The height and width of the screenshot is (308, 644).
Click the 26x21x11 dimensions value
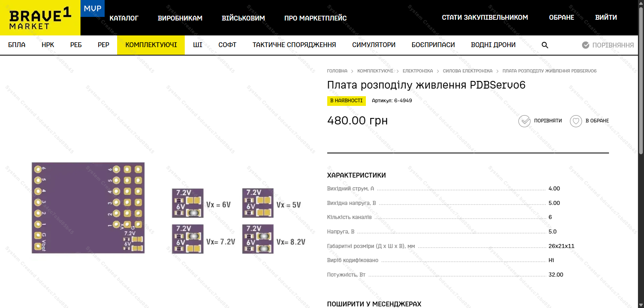[x=561, y=246]
